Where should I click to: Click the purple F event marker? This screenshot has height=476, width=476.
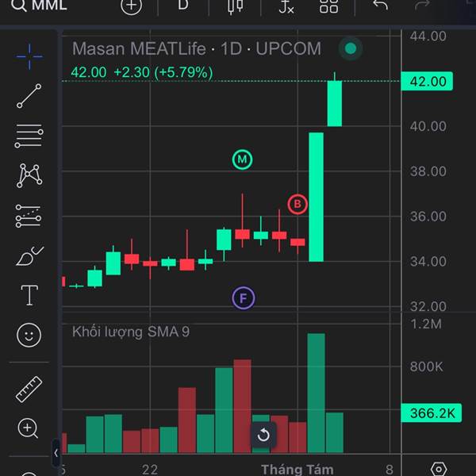click(x=244, y=298)
